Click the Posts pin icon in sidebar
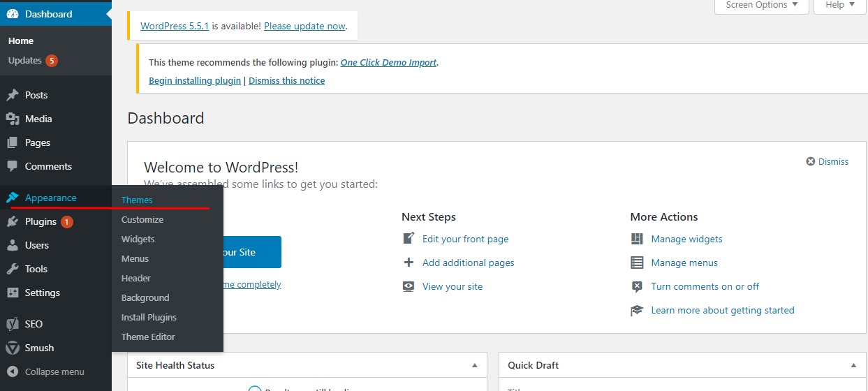 pyautogui.click(x=13, y=95)
